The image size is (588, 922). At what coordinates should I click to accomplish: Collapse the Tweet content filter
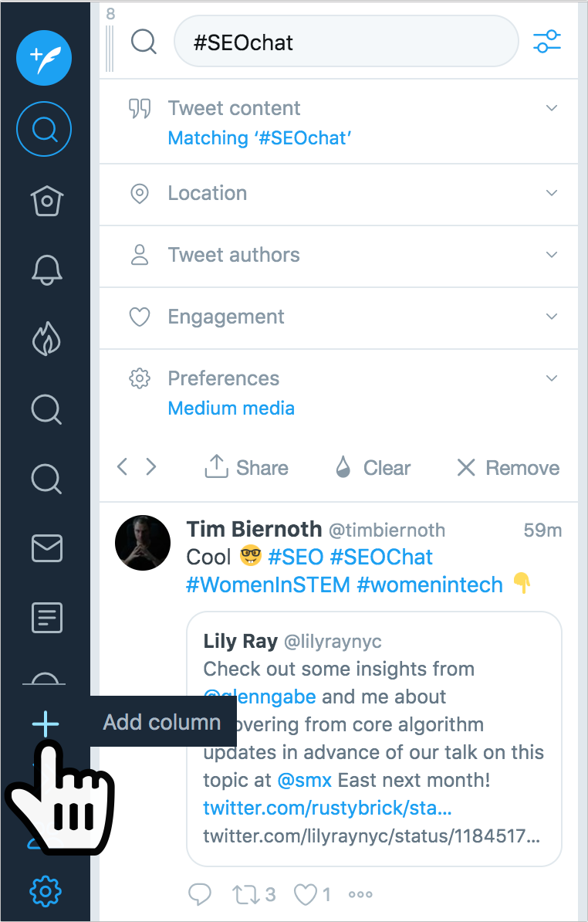[551, 108]
